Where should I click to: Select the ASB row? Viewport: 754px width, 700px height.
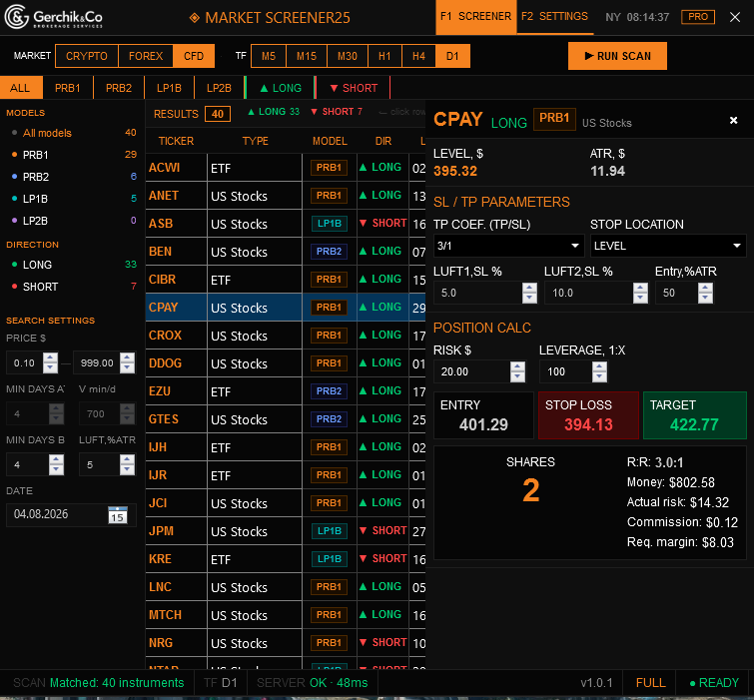(286, 224)
